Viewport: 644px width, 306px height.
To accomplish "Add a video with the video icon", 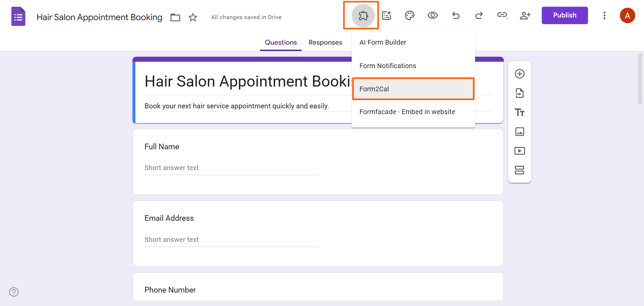I will coord(520,151).
